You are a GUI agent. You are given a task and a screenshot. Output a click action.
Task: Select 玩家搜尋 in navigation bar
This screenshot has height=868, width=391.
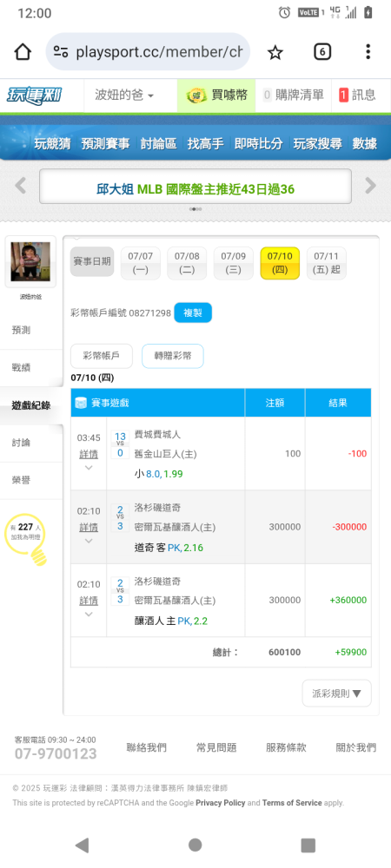(x=318, y=144)
